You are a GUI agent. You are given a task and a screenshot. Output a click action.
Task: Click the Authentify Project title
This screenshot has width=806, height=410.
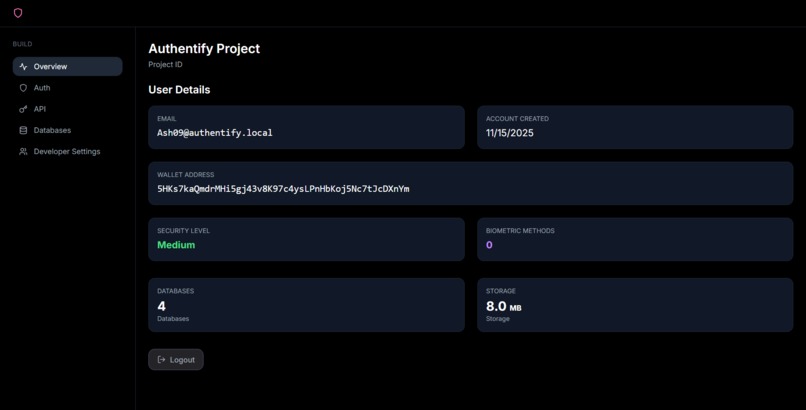pos(204,49)
